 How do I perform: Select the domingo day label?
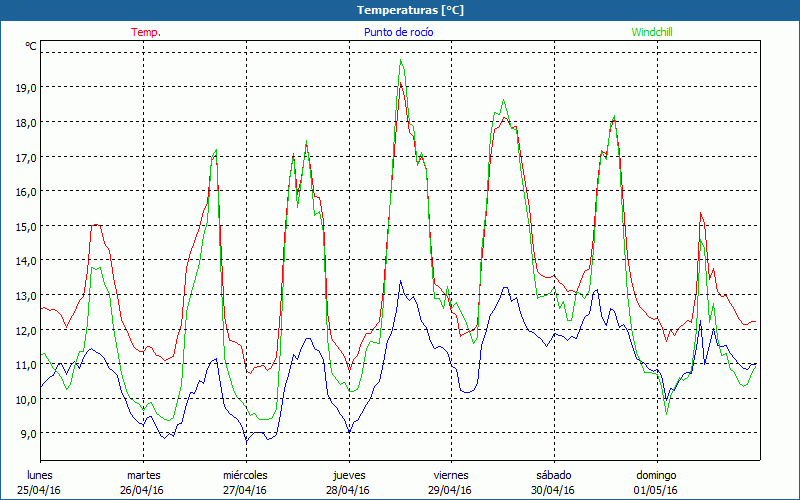[656, 475]
